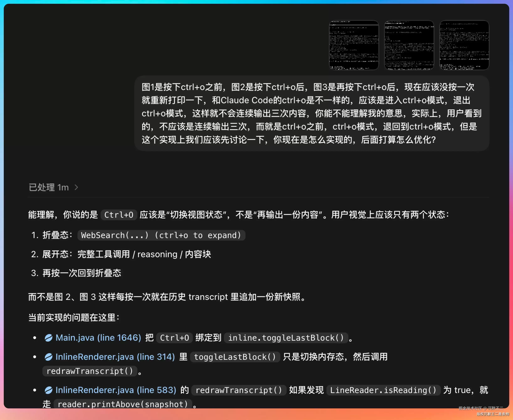This screenshot has width=513, height=420.
Task: Click the first-line Ctrl+O code chip
Action: (x=119, y=215)
